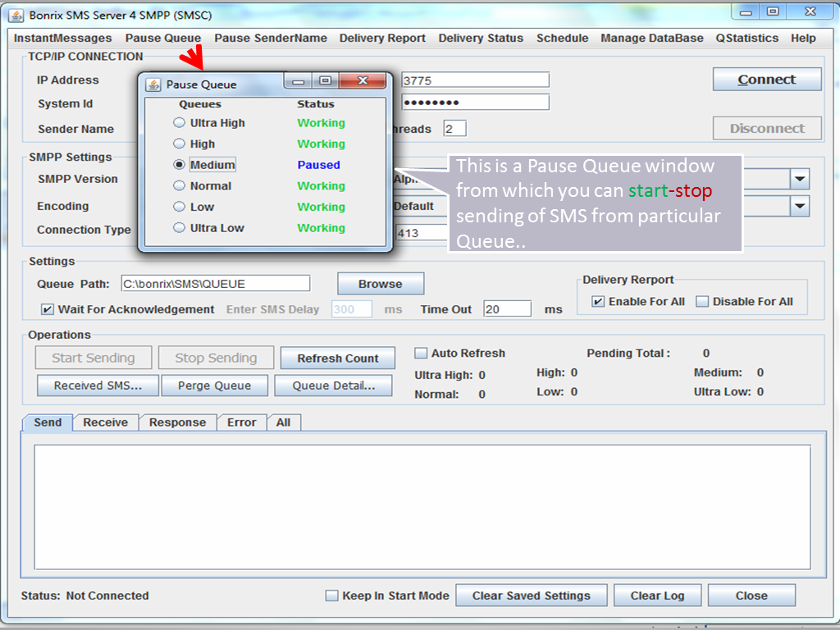
Task: Enable the Auto Refresh checkbox
Action: (x=421, y=353)
